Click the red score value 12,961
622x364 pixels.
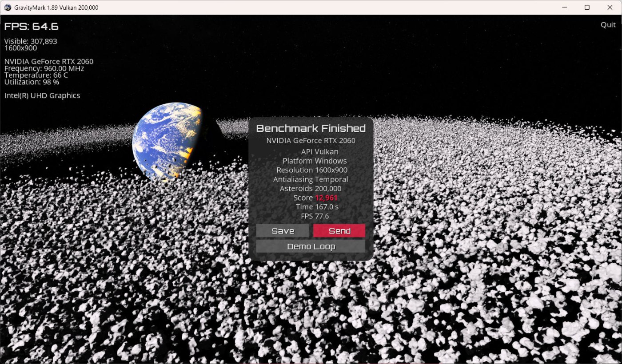tap(327, 198)
